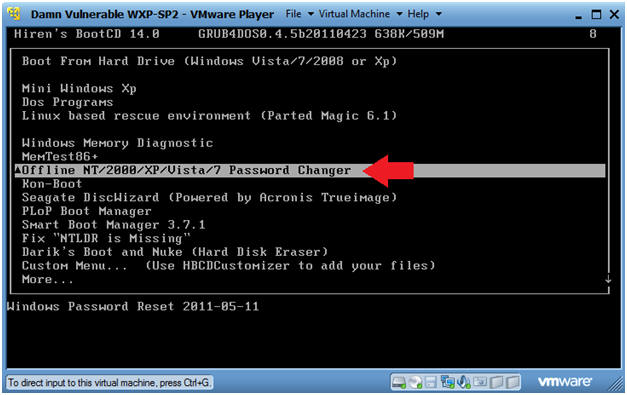Screen dimensions: 627x395
Task: Click the floppy drive status icon
Action: point(431,383)
